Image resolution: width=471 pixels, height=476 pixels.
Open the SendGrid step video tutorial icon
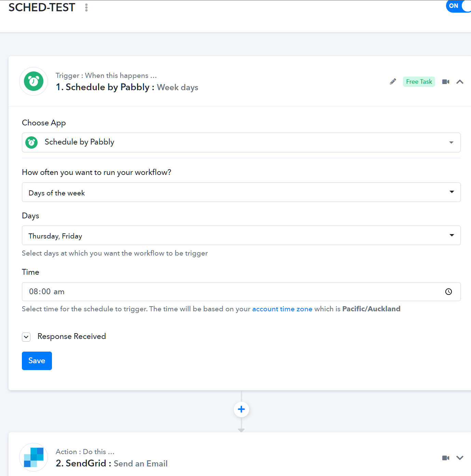coord(446,458)
